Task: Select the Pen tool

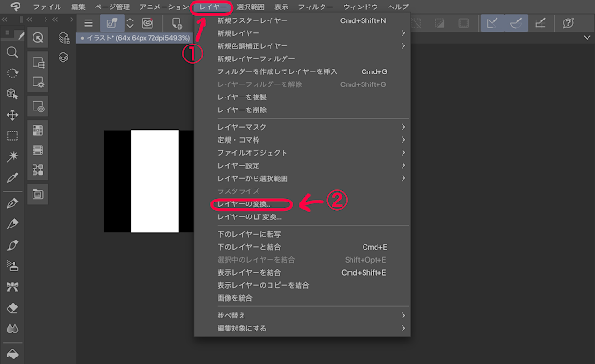Action: coord(12,203)
